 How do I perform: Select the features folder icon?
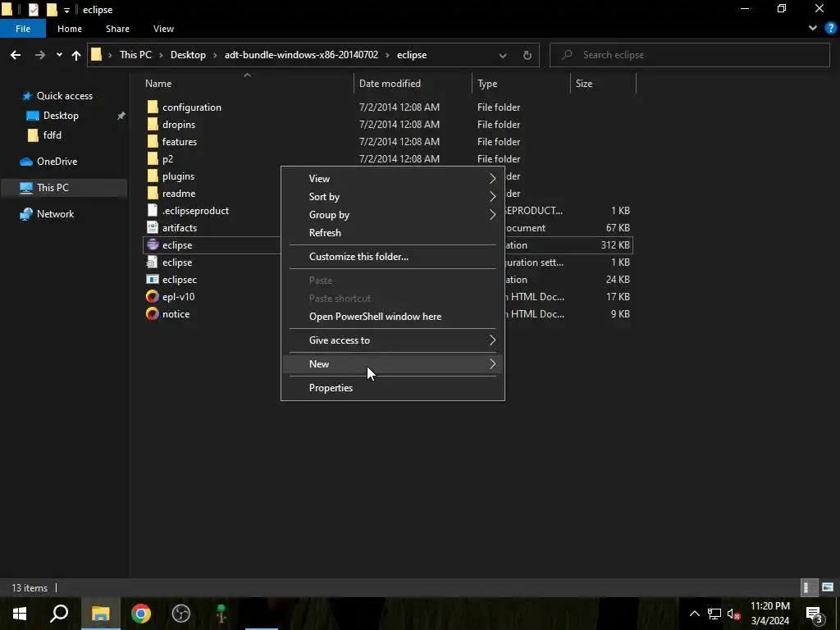153,141
